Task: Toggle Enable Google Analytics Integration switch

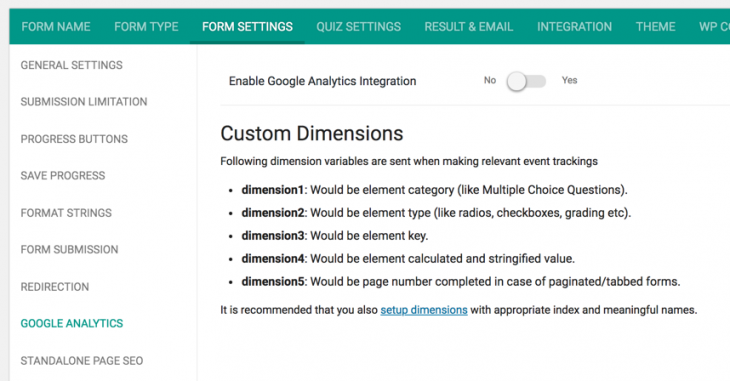Action: point(526,82)
